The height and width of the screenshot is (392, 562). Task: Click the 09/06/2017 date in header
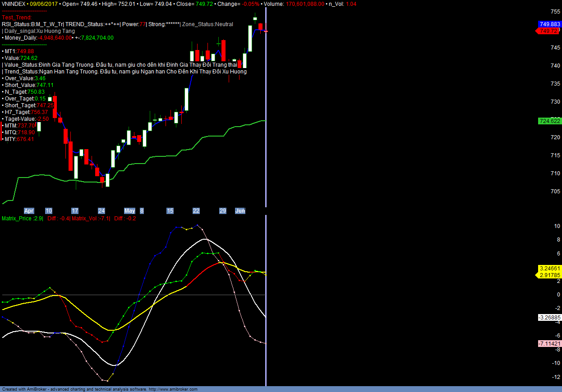coord(44,4)
